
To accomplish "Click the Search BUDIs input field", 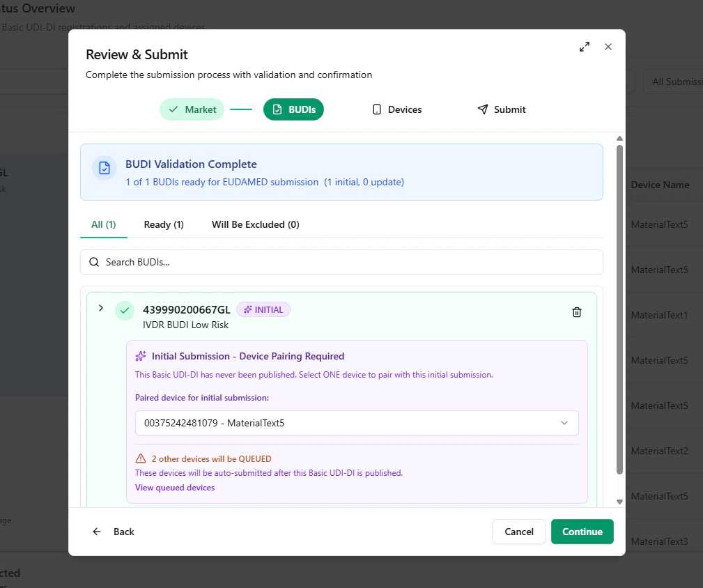I will (341, 262).
